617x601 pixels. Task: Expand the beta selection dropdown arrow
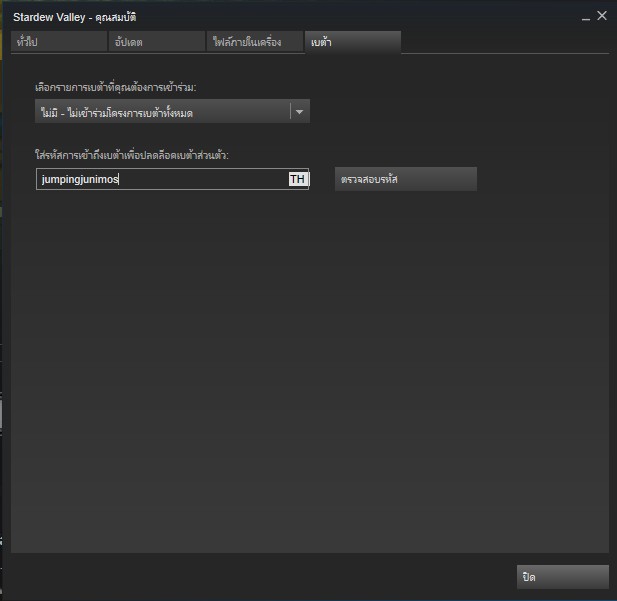(299, 112)
